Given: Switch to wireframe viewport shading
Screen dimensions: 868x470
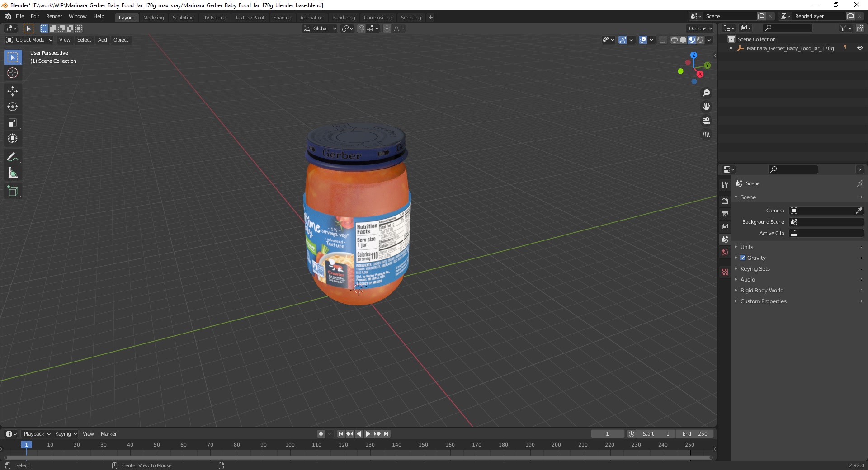Looking at the screenshot, I should (x=675, y=40).
